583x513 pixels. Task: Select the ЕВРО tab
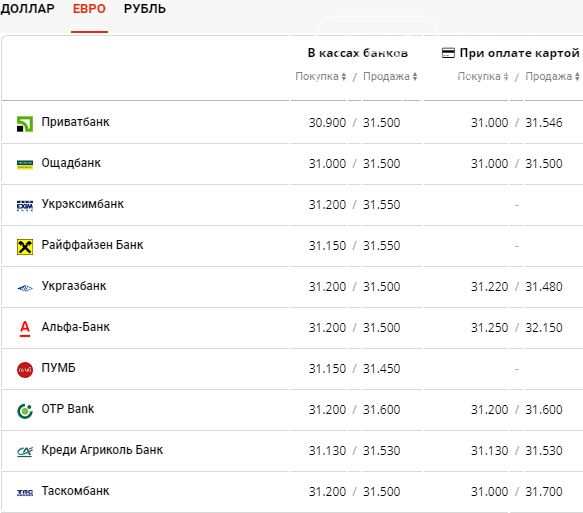pos(89,9)
